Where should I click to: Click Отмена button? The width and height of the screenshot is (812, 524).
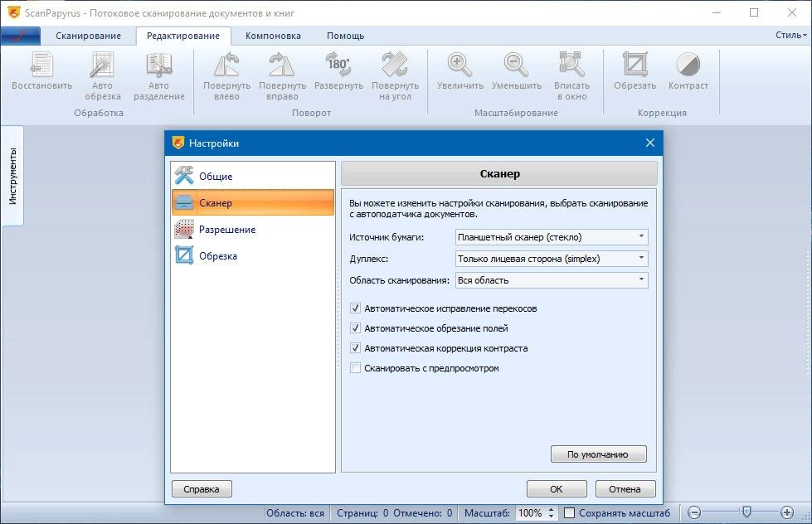coord(625,489)
